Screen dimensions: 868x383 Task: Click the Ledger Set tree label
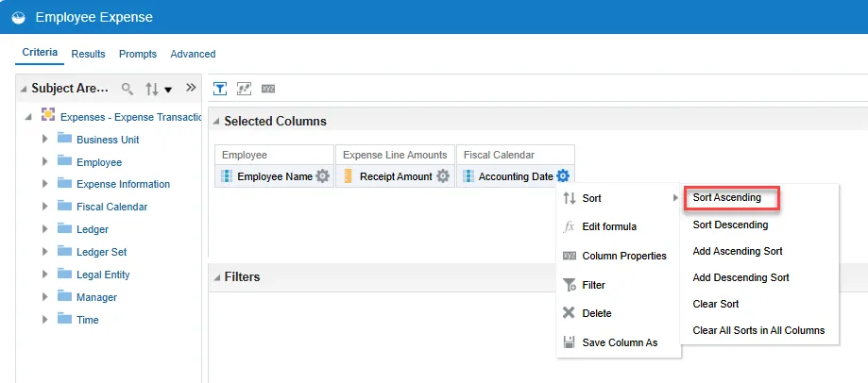102,252
